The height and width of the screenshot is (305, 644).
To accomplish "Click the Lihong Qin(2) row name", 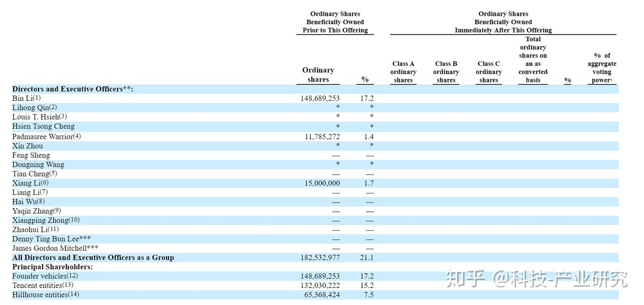I will pos(34,107).
